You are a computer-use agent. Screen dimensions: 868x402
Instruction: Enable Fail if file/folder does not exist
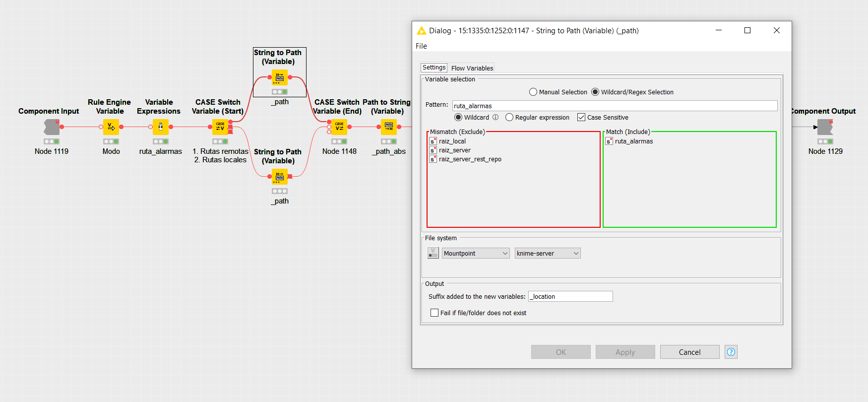tap(434, 313)
